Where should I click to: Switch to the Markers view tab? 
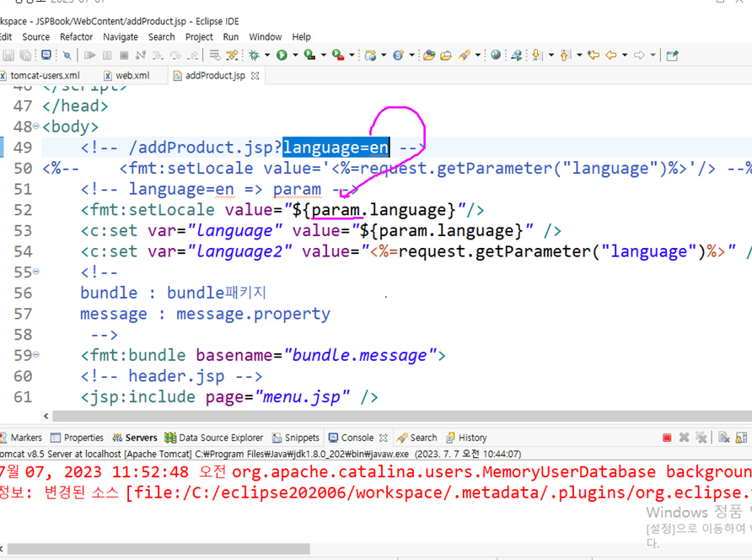[21, 438]
